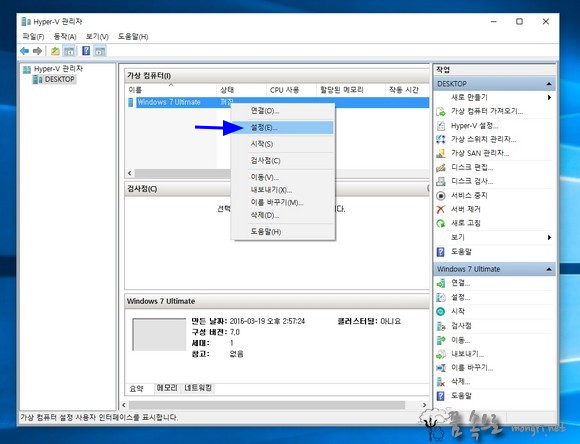Click the VM list scrollbar left arrow
Image resolution: width=580 pixels, height=444 pixels.
click(x=130, y=173)
